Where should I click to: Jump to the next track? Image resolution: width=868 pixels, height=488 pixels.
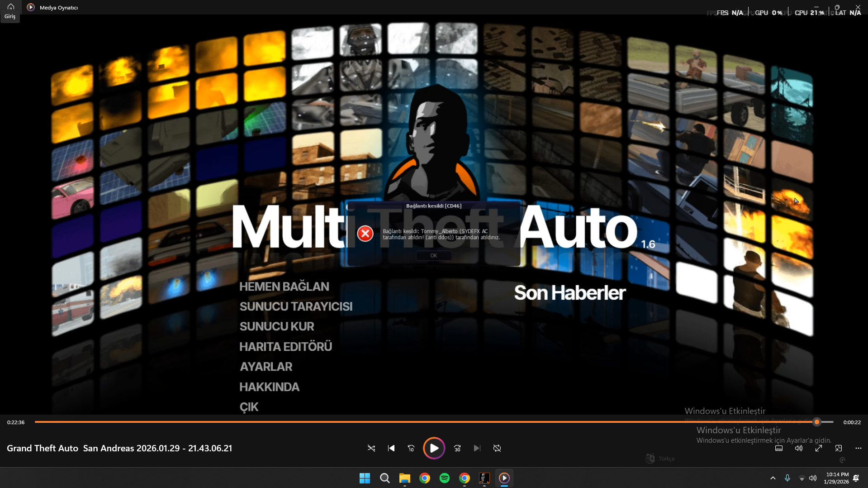(x=477, y=448)
